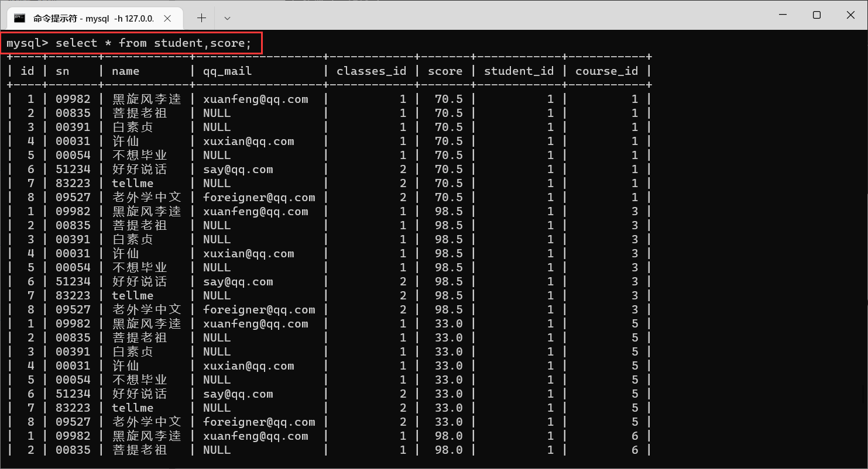The width and height of the screenshot is (868, 469).
Task: Click sn 00835 in the 98.5 score row
Action: [x=73, y=225]
